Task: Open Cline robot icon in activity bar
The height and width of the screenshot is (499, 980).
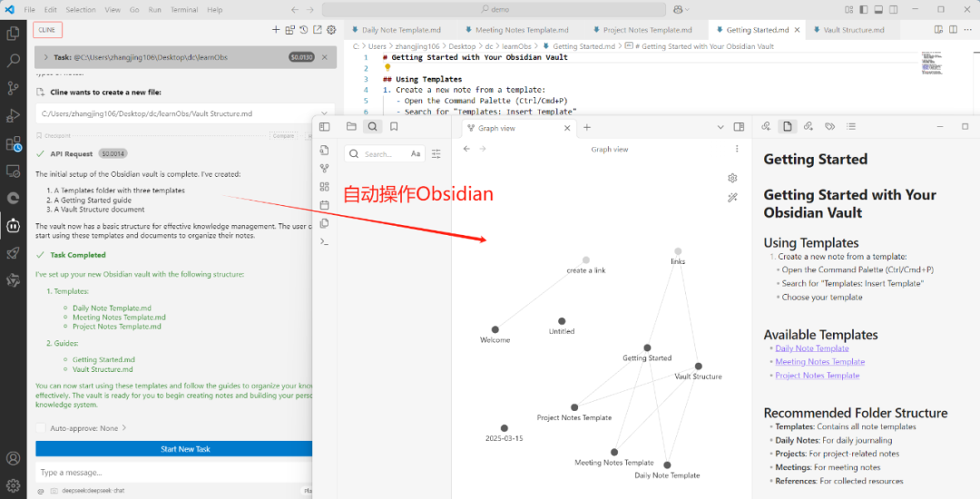Action: click(x=13, y=225)
